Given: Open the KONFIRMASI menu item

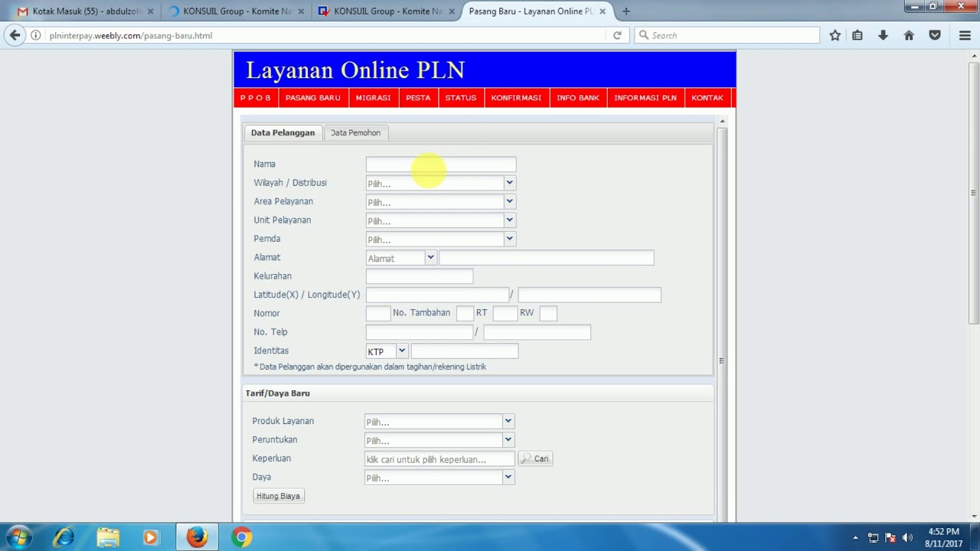Looking at the screenshot, I should pos(516,98).
